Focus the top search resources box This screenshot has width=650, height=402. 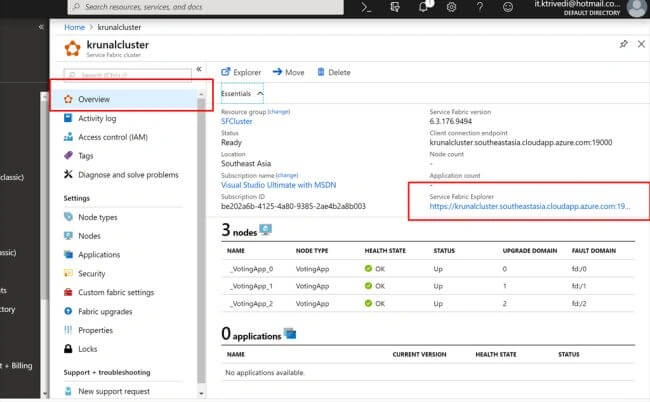pos(206,7)
